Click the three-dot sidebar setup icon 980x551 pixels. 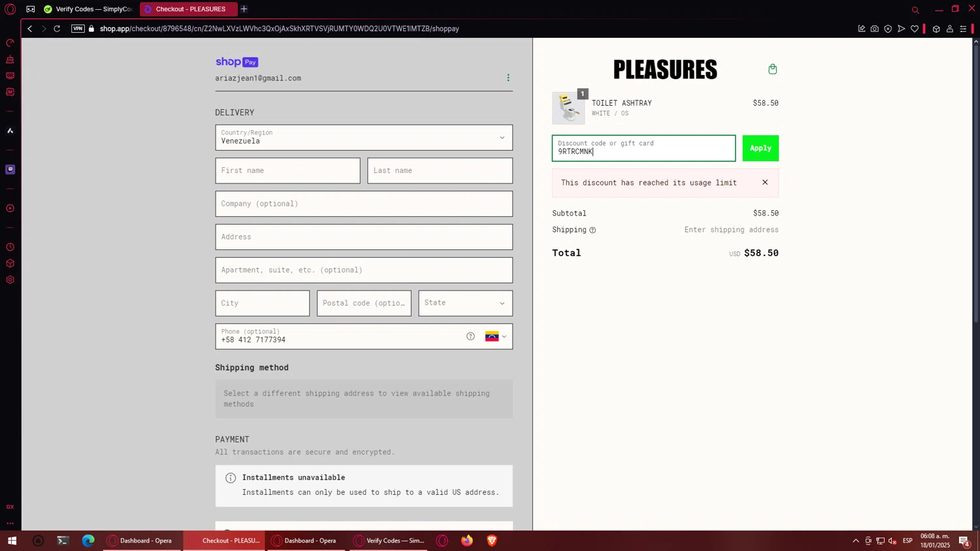coord(10,523)
